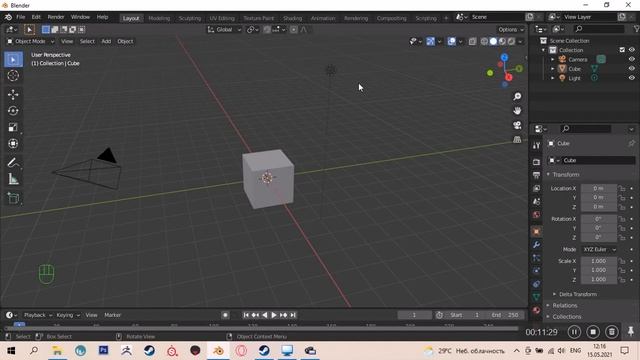Open the Output properties tab
The width and height of the screenshot is (640, 360).
[536, 175]
